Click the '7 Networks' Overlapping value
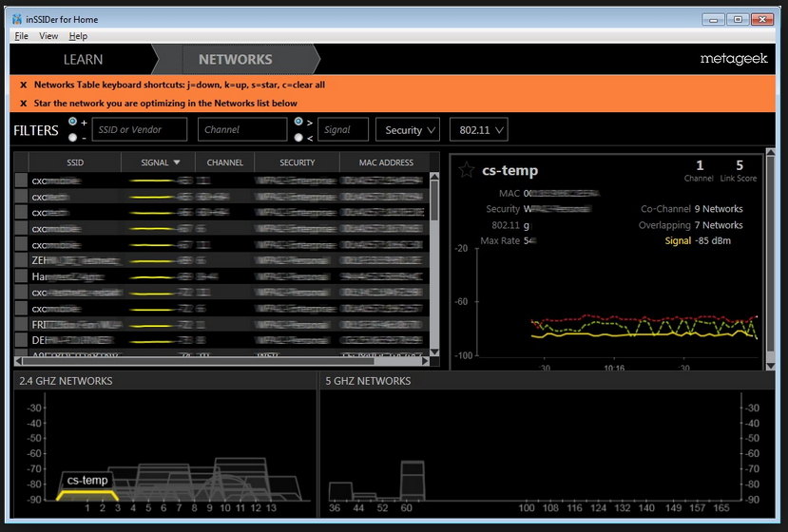The image size is (788, 532). (719, 225)
